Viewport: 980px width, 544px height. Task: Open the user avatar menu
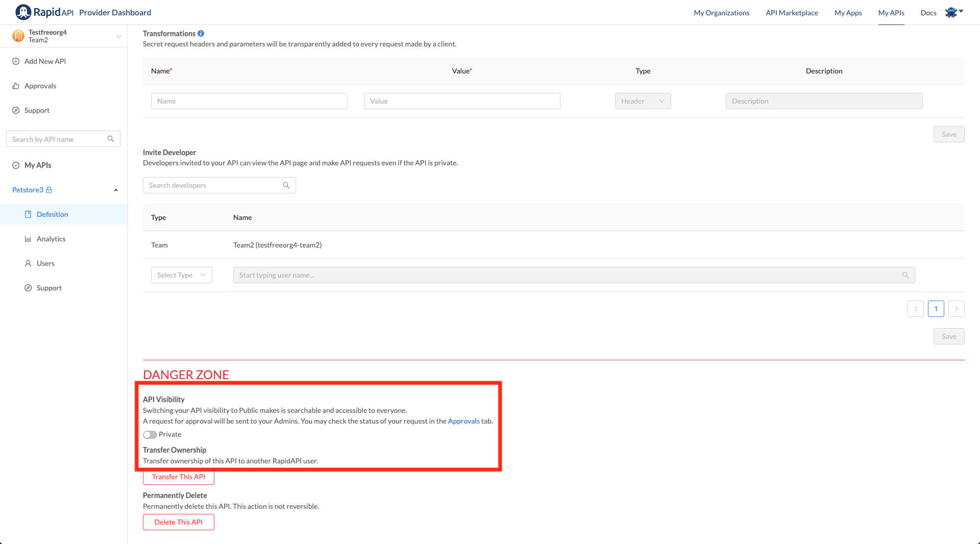coord(953,12)
